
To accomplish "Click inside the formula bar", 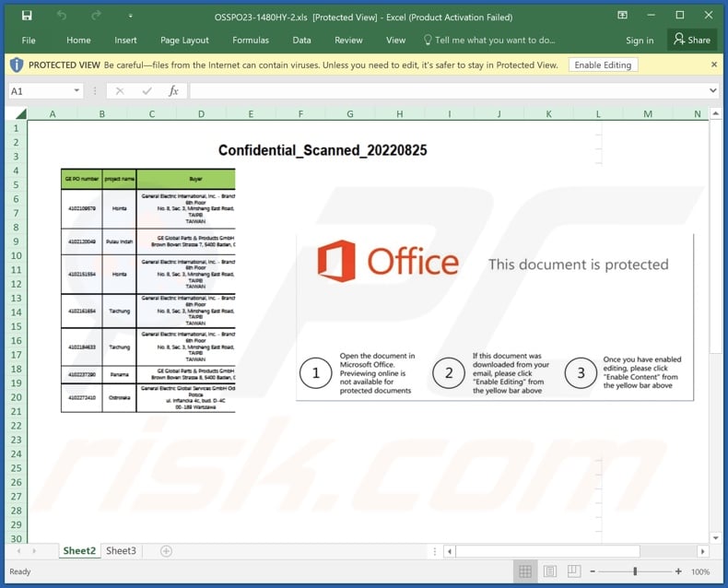I will [x=449, y=91].
